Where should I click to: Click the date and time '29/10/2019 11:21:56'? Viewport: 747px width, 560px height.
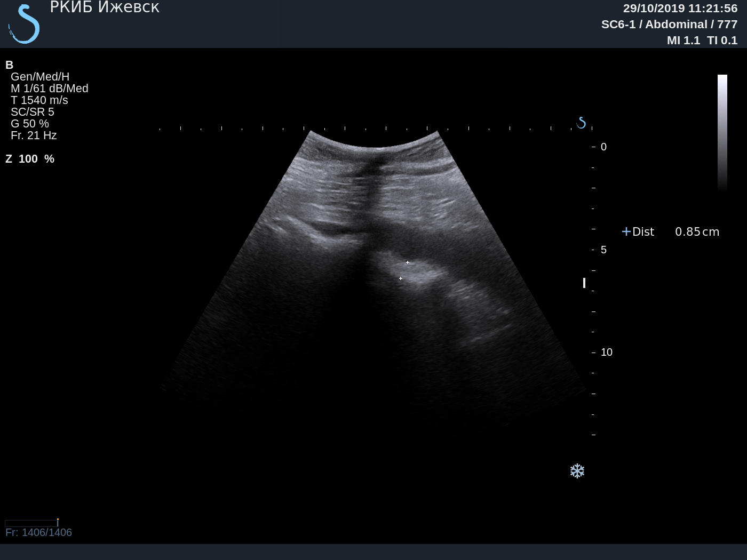(680, 9)
